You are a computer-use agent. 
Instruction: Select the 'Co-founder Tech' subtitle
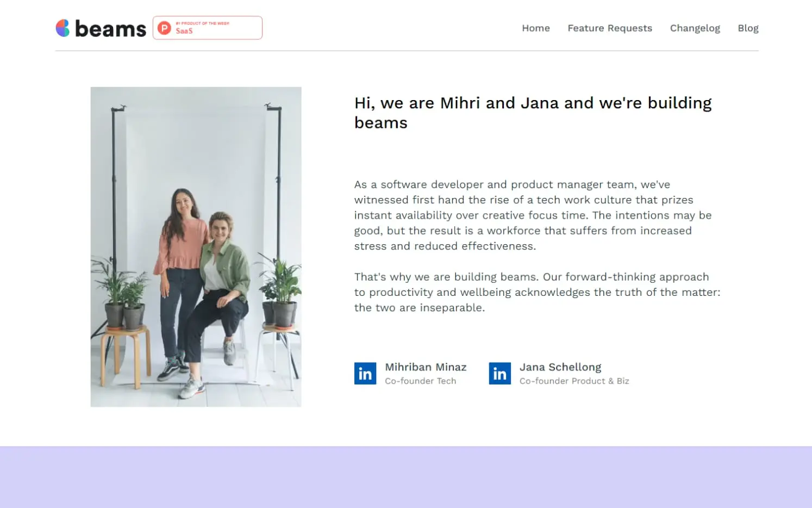(x=420, y=381)
